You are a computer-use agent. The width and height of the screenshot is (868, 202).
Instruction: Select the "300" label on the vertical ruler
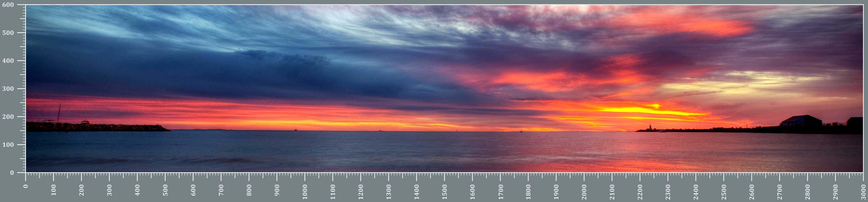click(x=8, y=89)
